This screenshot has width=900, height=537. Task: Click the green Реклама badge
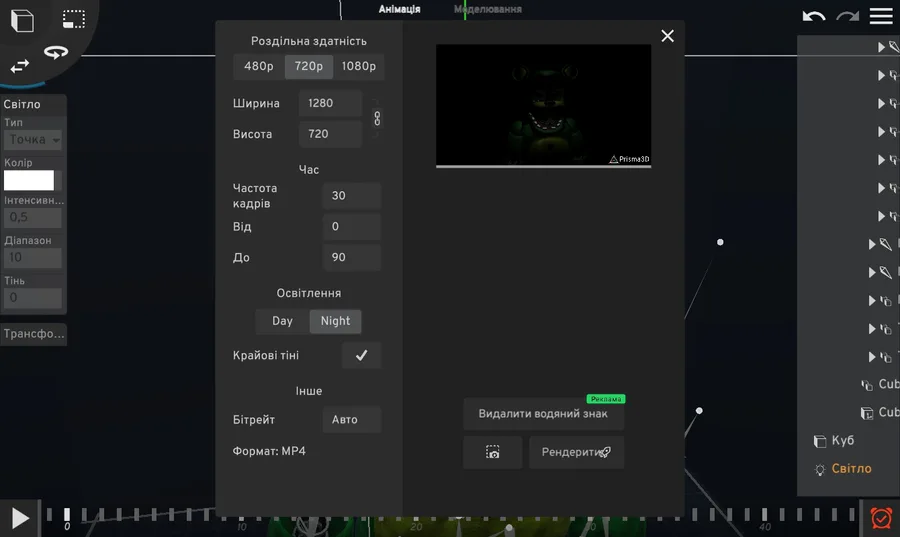[606, 399]
